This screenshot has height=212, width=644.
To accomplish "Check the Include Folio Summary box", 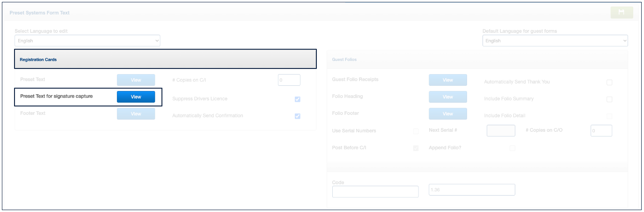I will (x=609, y=99).
